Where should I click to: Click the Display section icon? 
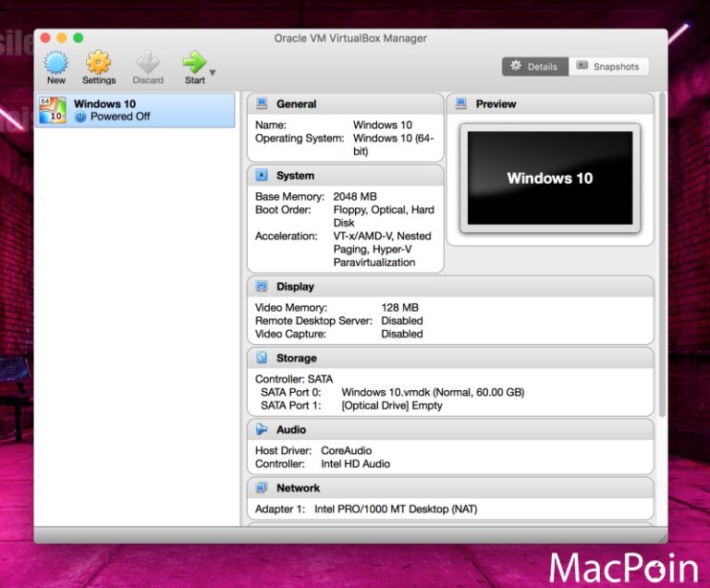262,287
